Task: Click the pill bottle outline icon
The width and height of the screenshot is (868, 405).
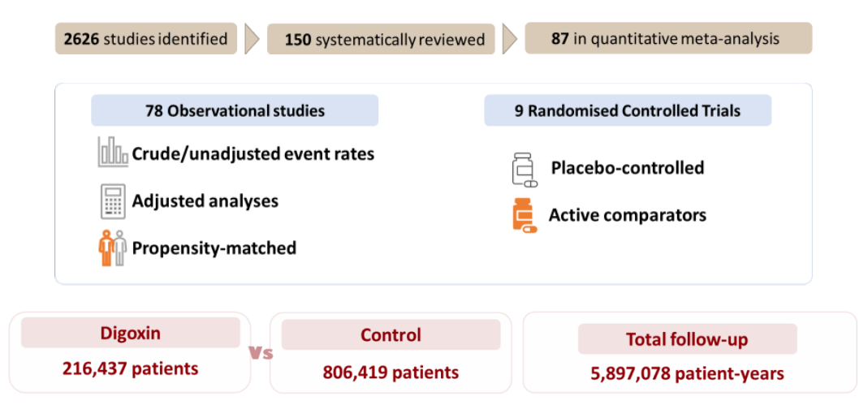Action: tap(524, 169)
